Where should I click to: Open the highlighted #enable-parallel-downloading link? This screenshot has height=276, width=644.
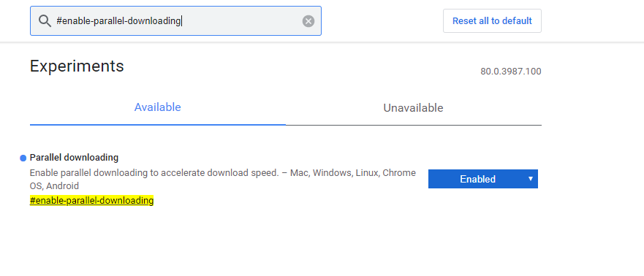tap(91, 201)
